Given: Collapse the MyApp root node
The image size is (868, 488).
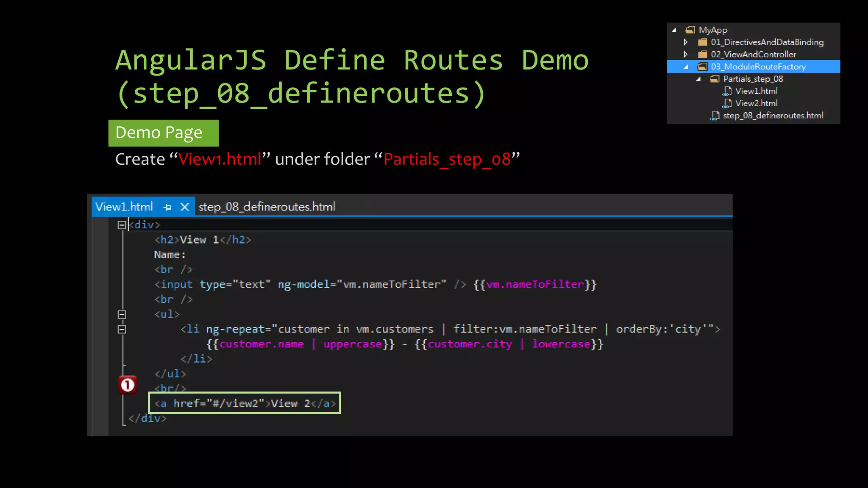Looking at the screenshot, I should pos(674,30).
